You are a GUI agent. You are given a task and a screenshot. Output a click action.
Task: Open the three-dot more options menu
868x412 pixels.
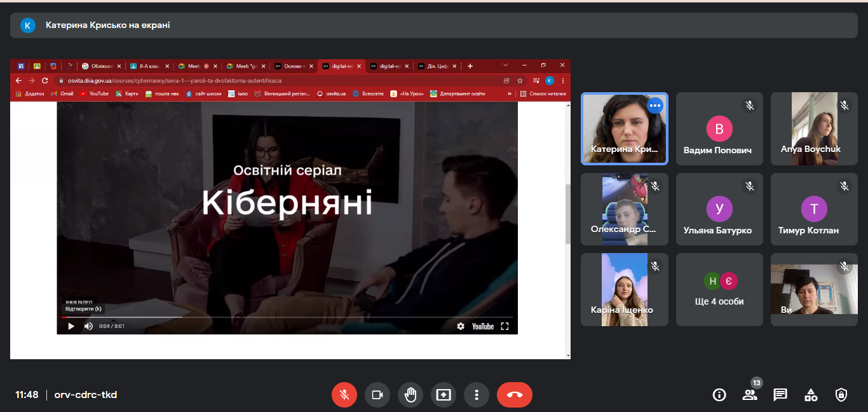tap(477, 395)
